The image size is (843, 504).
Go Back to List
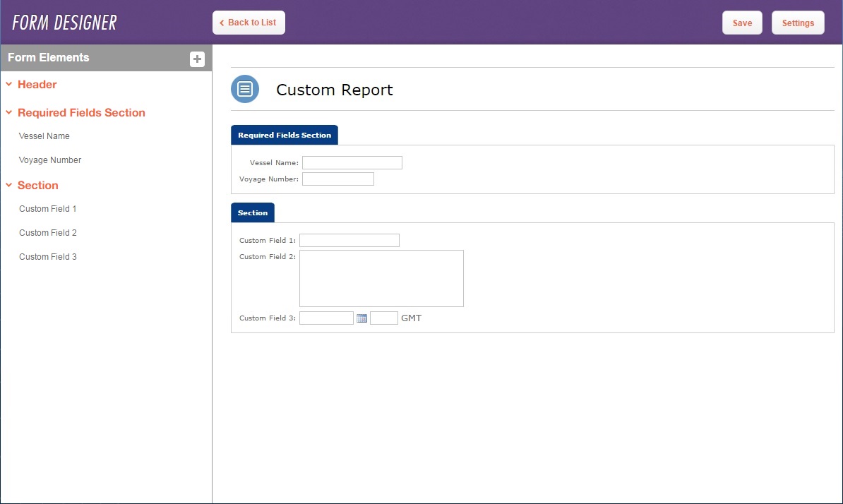point(249,23)
